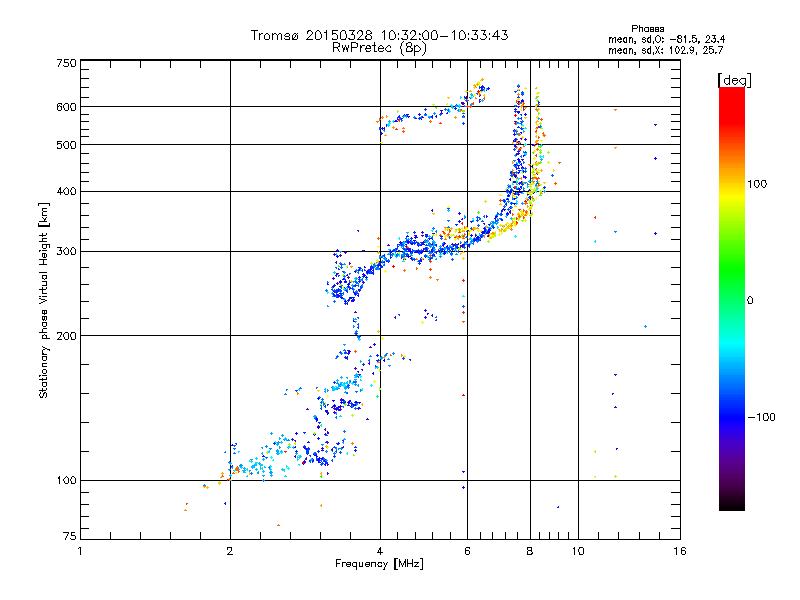Click the y-axis tick label '500'
This screenshot has width=800, height=600.
(66, 145)
